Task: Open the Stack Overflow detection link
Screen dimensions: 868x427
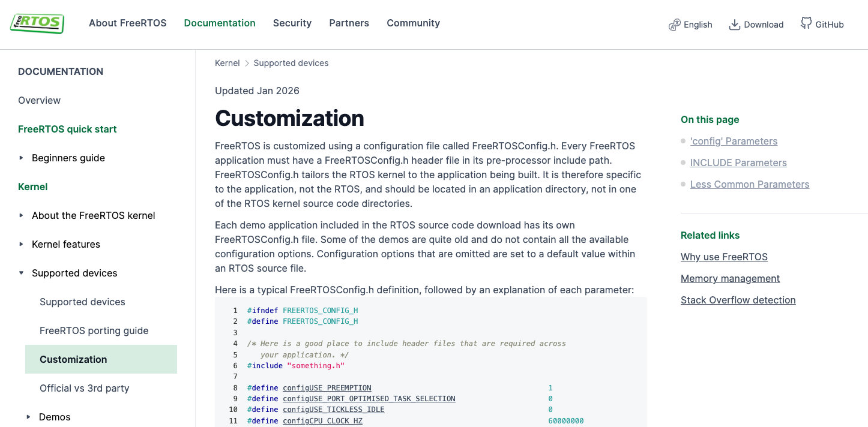Action: point(738,300)
